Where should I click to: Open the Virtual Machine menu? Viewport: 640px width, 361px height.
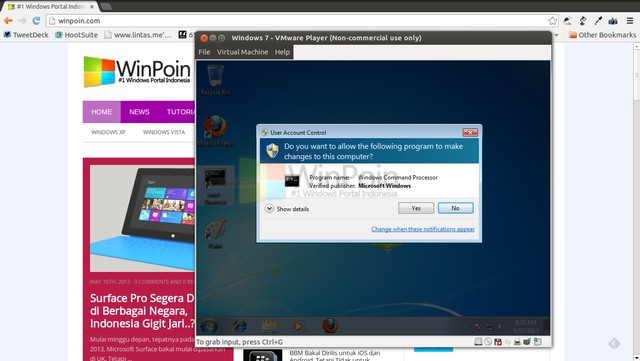click(x=242, y=52)
